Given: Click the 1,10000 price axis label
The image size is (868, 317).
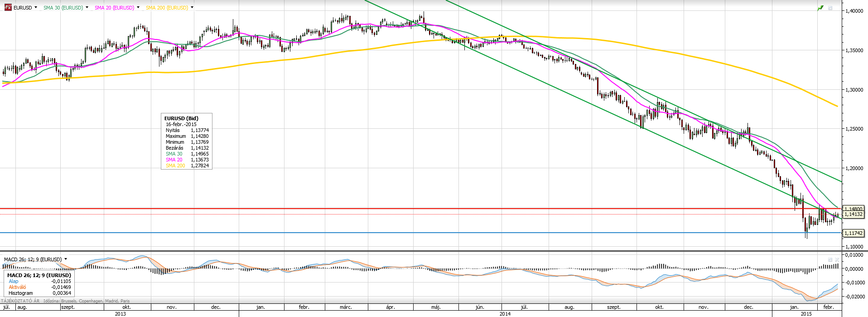Looking at the screenshot, I should coord(854,247).
